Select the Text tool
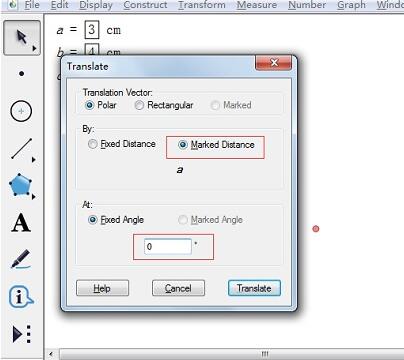This screenshot has width=404, height=360. tap(21, 223)
